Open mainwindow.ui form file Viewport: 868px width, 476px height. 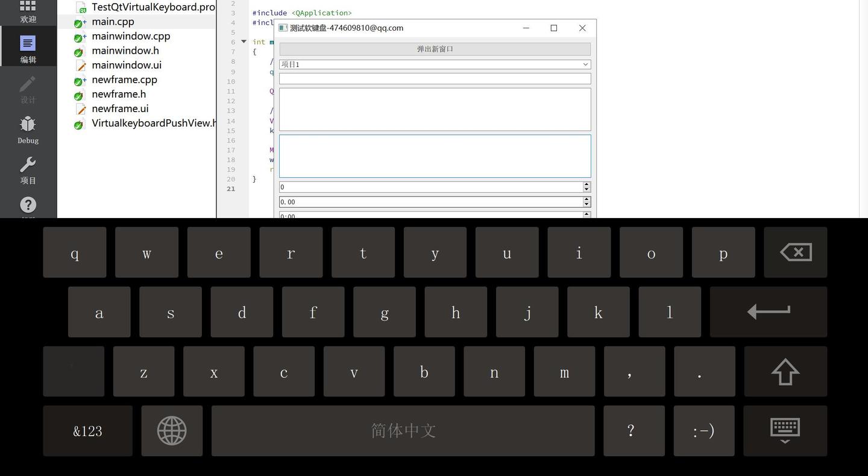click(127, 65)
